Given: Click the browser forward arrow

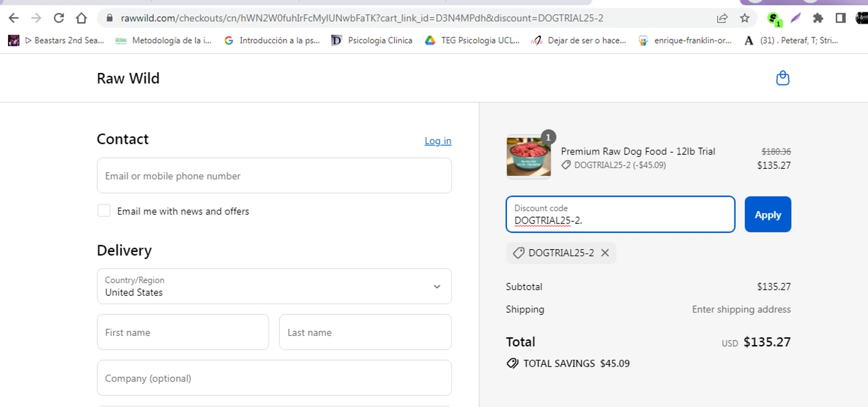Looking at the screenshot, I should click(36, 18).
